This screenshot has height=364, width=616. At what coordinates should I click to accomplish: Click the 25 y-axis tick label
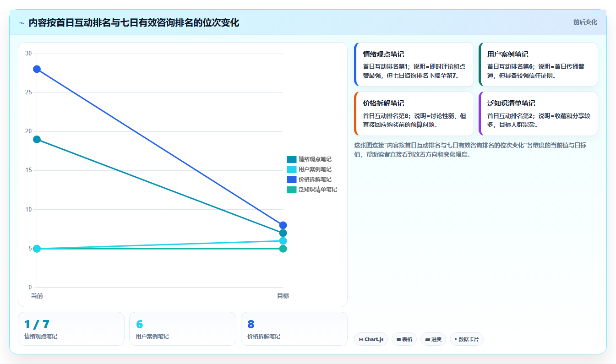click(x=28, y=92)
